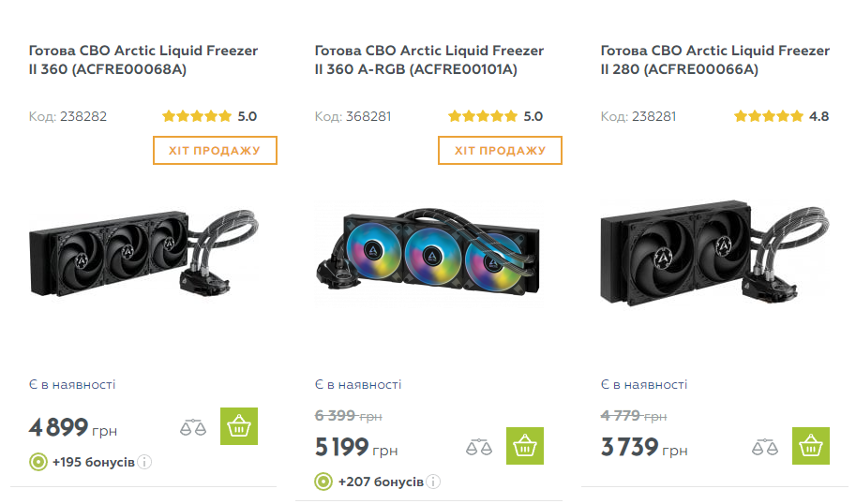Viewport: 856px width, 504px height.
Task: Add Liquid Freezer II 360 to cart
Action: click(239, 426)
